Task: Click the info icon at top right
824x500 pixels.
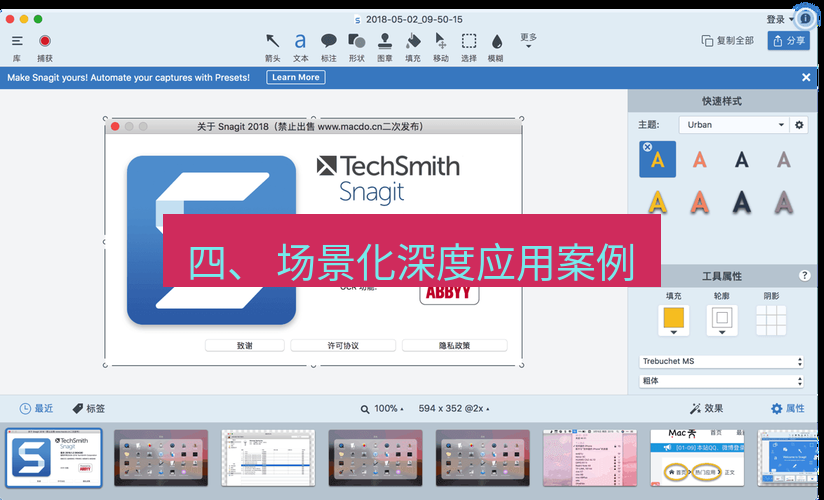Action: 805,18
